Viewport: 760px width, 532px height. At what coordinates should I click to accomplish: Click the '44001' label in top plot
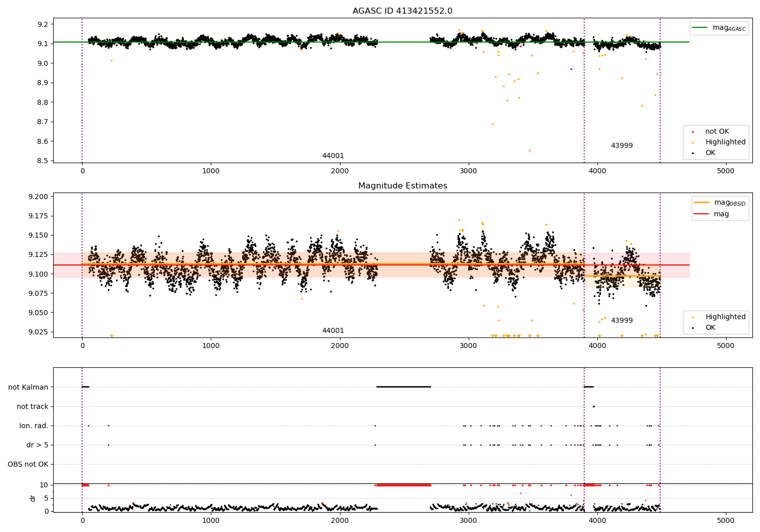[333, 156]
